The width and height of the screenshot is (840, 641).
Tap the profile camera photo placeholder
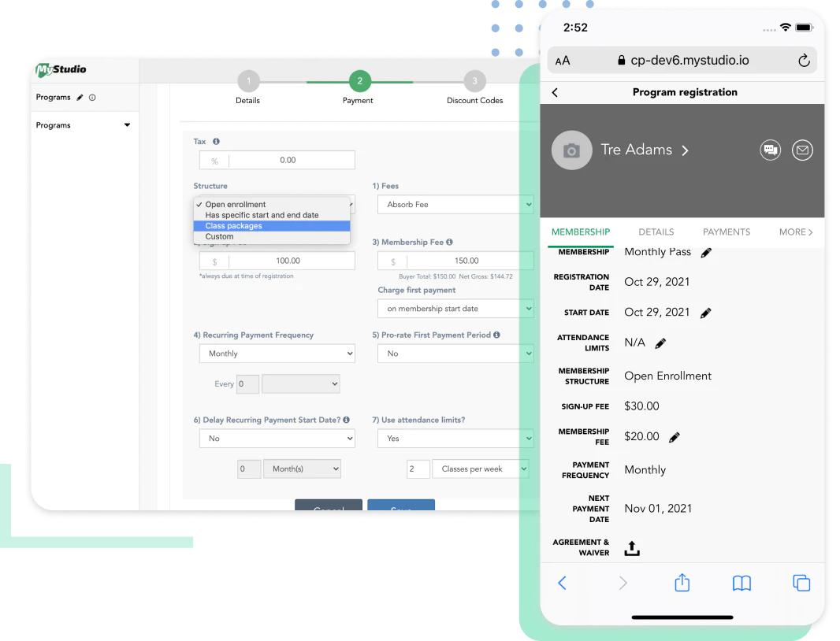point(571,150)
